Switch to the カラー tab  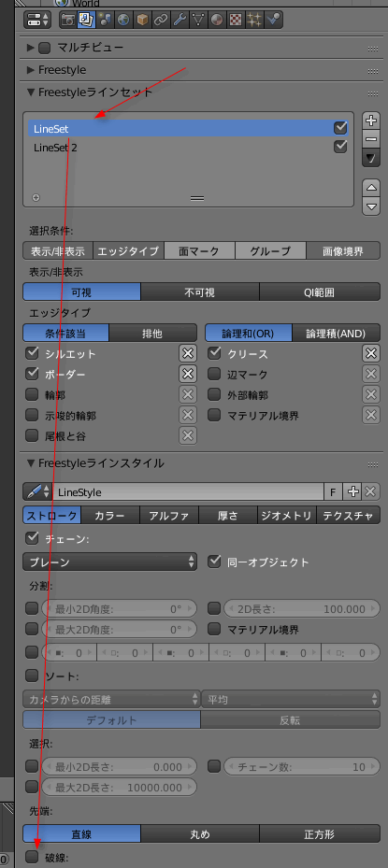110,516
